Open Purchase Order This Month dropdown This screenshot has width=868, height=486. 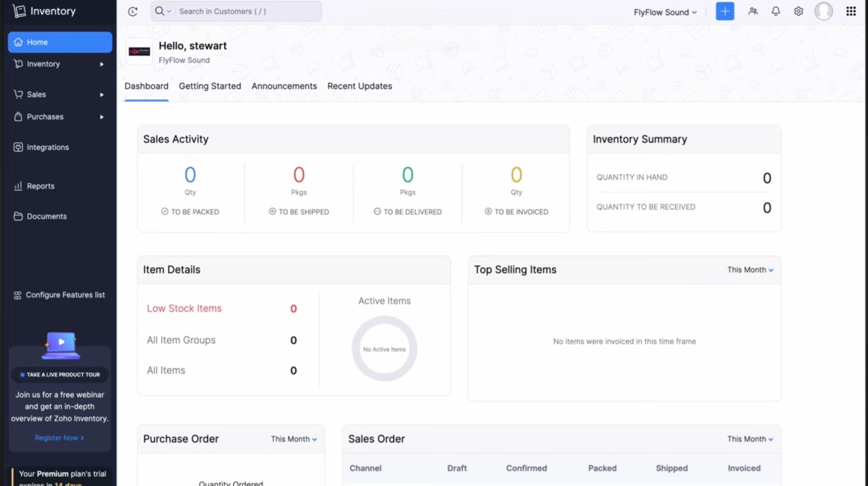coord(294,439)
